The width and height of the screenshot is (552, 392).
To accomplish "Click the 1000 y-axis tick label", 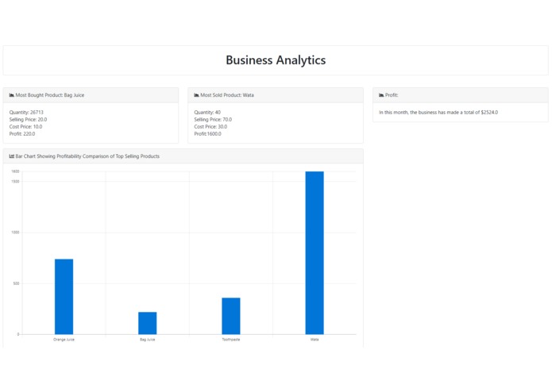I will coord(15,233).
